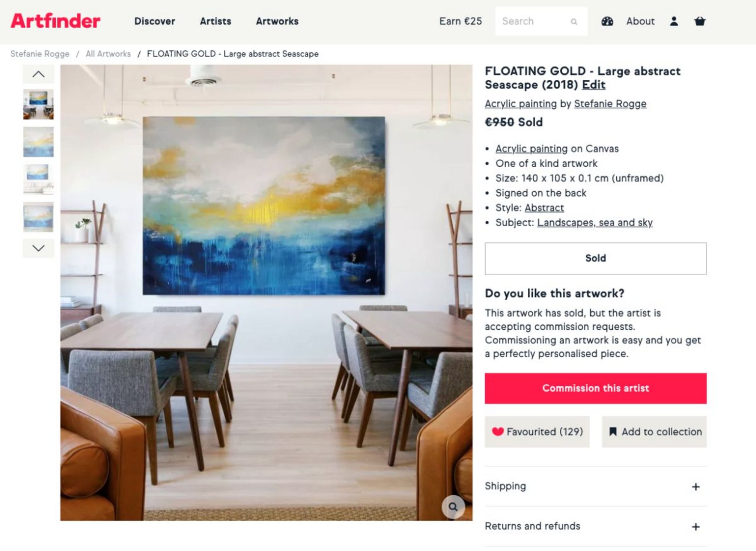Toggle the Favourited heart button
Screen dimensions: 756x551
click(537, 432)
